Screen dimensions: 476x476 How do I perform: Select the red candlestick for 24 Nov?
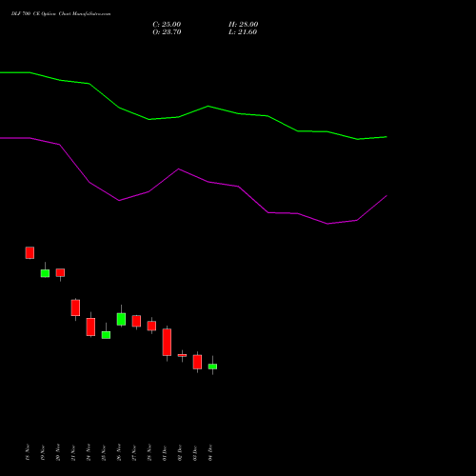click(90, 327)
